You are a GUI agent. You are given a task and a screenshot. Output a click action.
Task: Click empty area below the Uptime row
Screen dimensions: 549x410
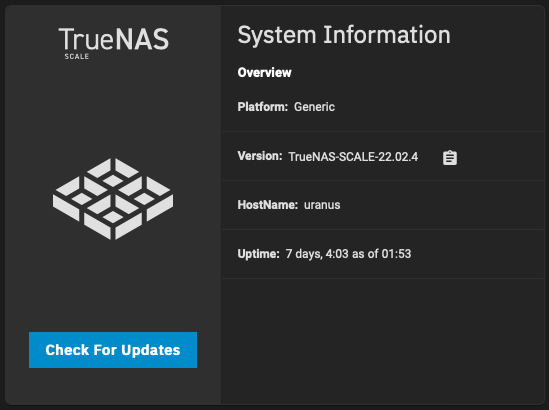[x=383, y=341]
